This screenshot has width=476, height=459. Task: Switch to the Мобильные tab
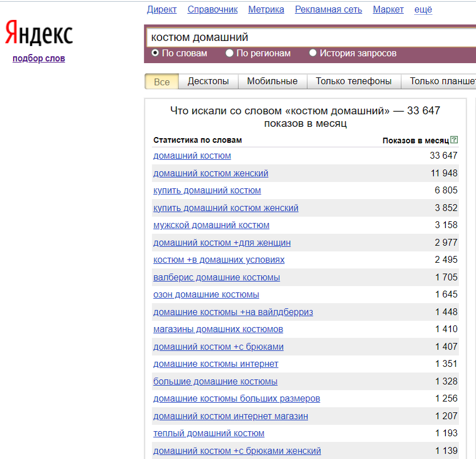[272, 81]
